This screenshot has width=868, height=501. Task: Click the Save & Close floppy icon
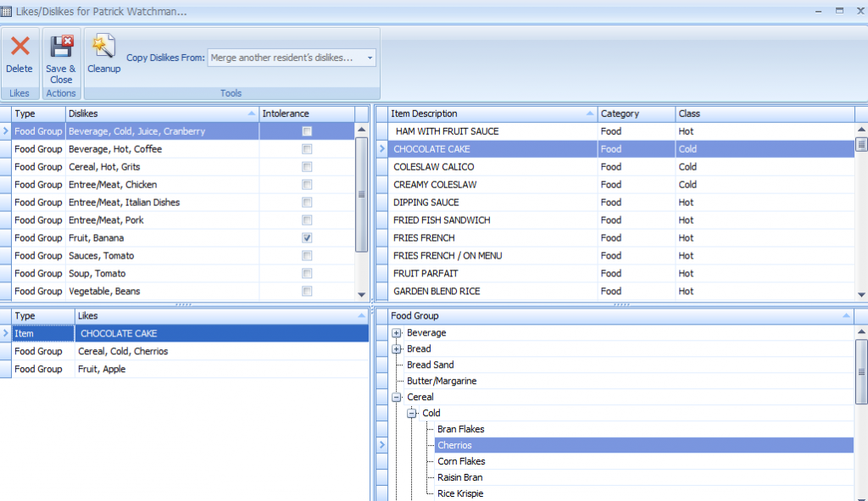click(61, 47)
